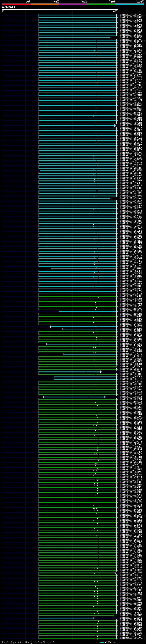
Task: Click the white query sequence bar
Action: (60, 9)
